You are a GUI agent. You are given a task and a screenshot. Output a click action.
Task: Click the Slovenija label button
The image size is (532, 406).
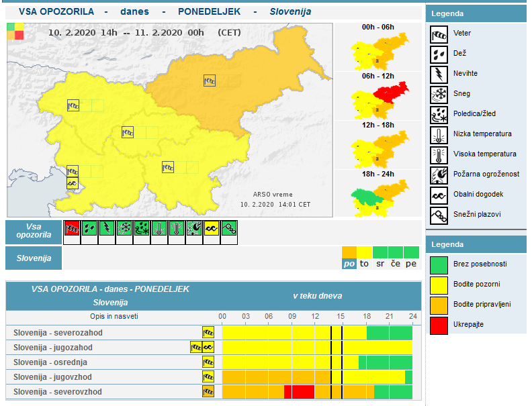coord(34,258)
